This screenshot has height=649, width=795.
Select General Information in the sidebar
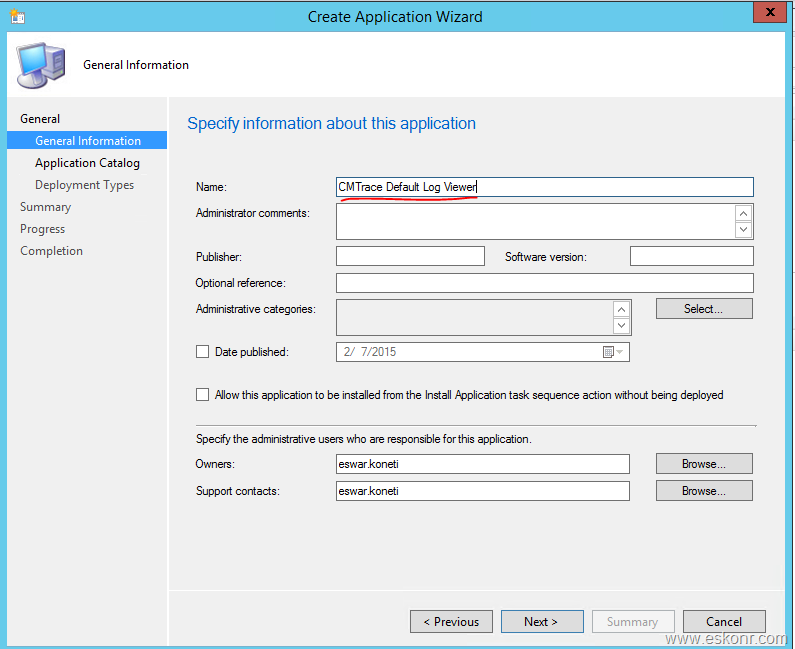point(87,141)
